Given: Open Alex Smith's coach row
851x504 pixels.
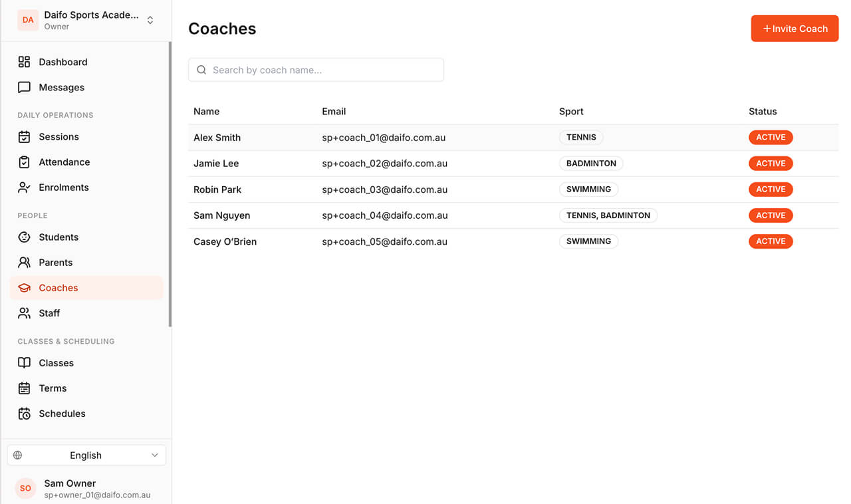Looking at the screenshot, I should 513,138.
